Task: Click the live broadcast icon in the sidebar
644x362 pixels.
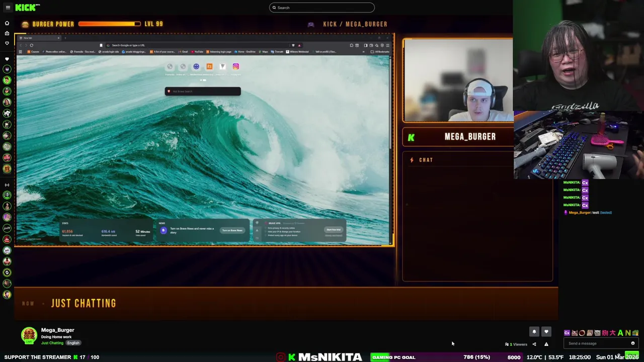Action: [7, 185]
